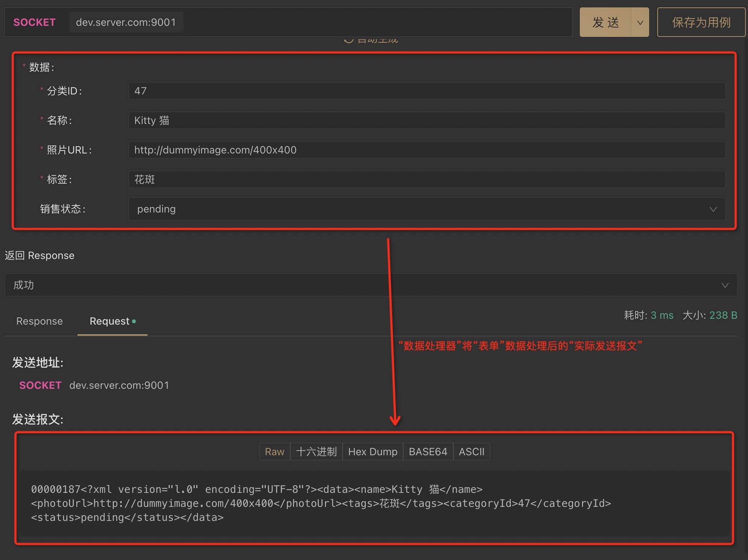Show message in ASCII format

coord(471,452)
